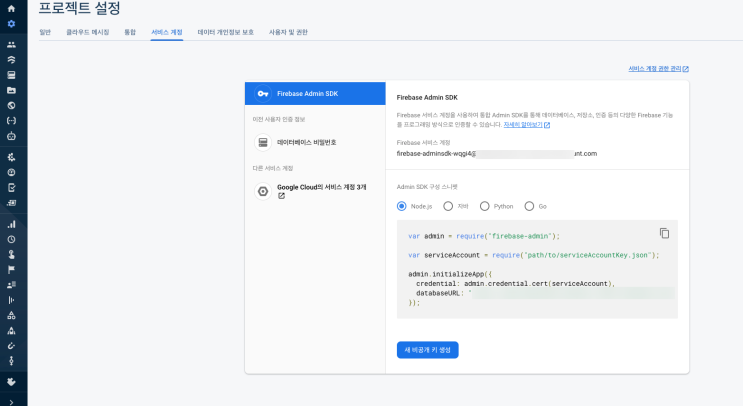The height and width of the screenshot is (406, 743).
Task: Open Extensions puzzle icon at sidebar bottom
Action: click(11, 382)
